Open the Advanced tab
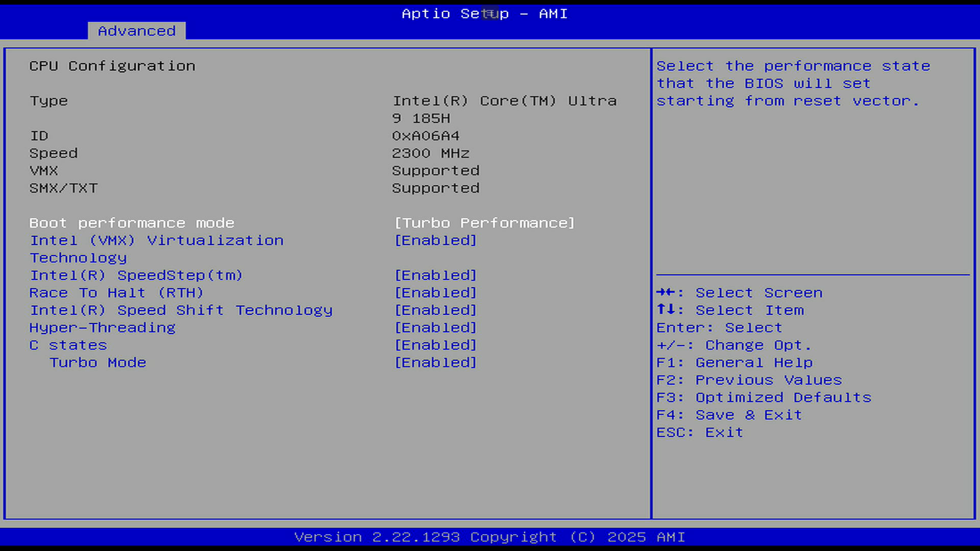The image size is (980, 551). point(136,31)
